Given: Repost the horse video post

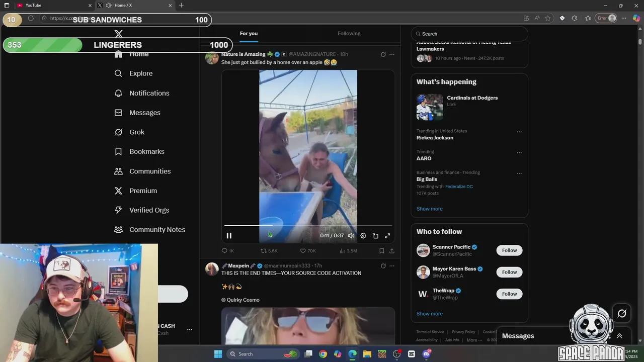Looking at the screenshot, I should tap(269, 250).
